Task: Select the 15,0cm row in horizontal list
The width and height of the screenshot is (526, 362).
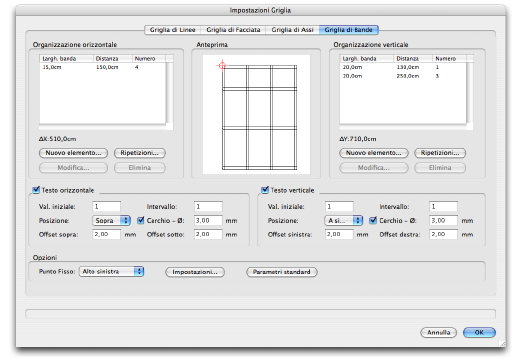Action: [102, 67]
